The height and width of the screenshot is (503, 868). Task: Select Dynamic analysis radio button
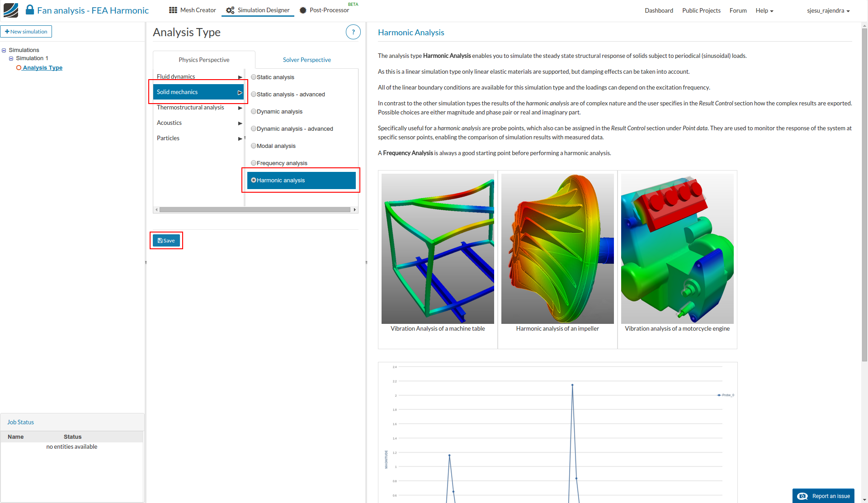tap(254, 111)
